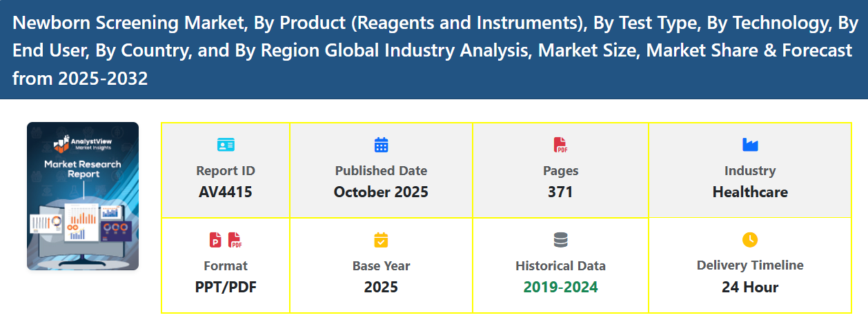Image resolution: width=868 pixels, height=333 pixels.
Task: Select the report ID value AV4415
Action: (x=226, y=192)
